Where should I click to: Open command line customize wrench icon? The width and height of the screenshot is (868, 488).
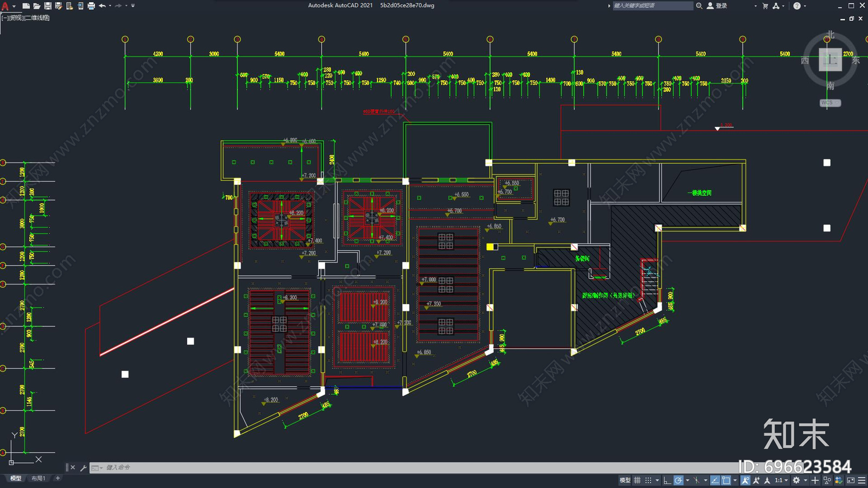[83, 467]
